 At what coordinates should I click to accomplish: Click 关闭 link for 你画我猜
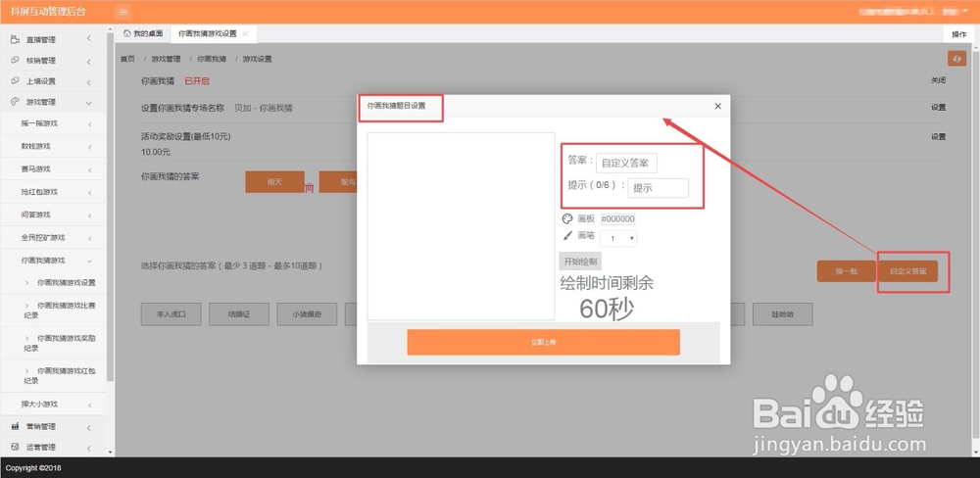click(x=938, y=80)
